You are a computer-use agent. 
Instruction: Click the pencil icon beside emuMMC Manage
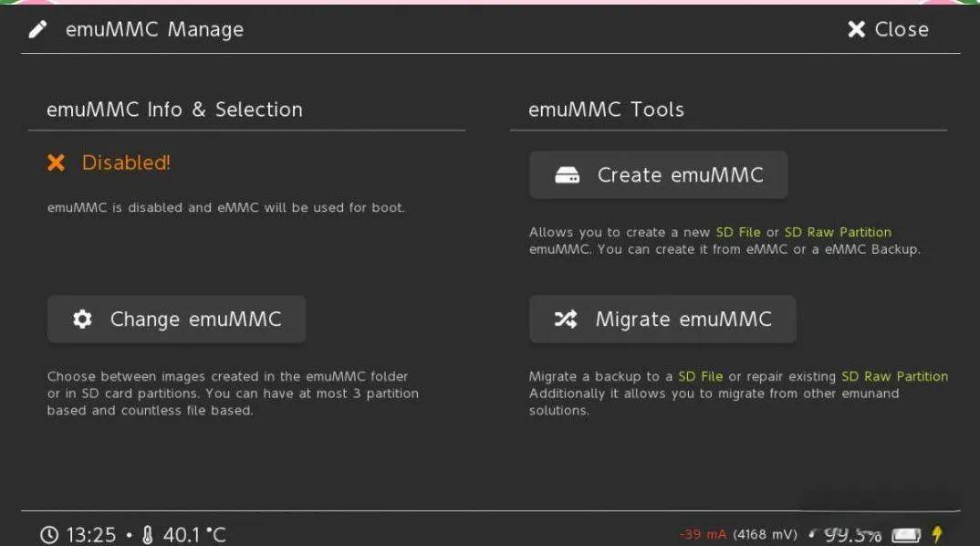37,29
